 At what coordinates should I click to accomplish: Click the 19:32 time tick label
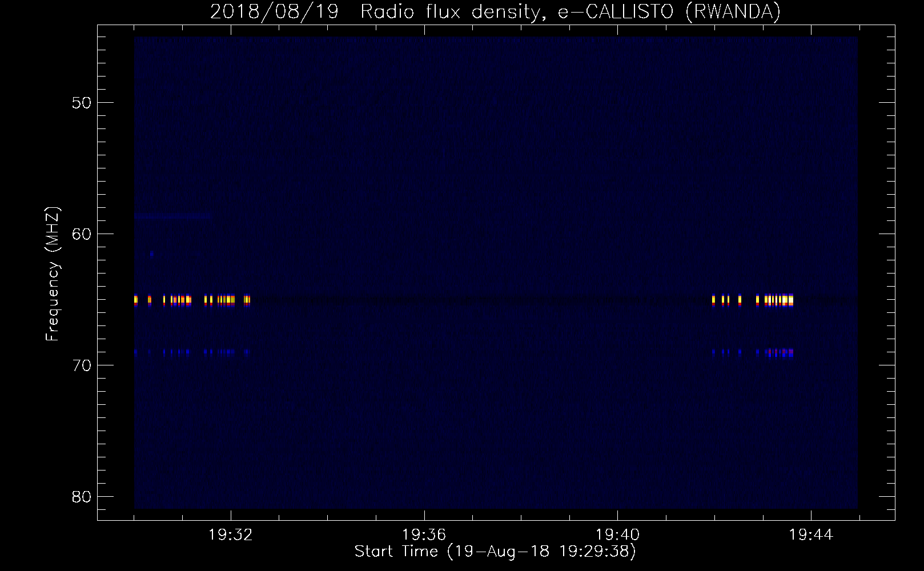231,535
